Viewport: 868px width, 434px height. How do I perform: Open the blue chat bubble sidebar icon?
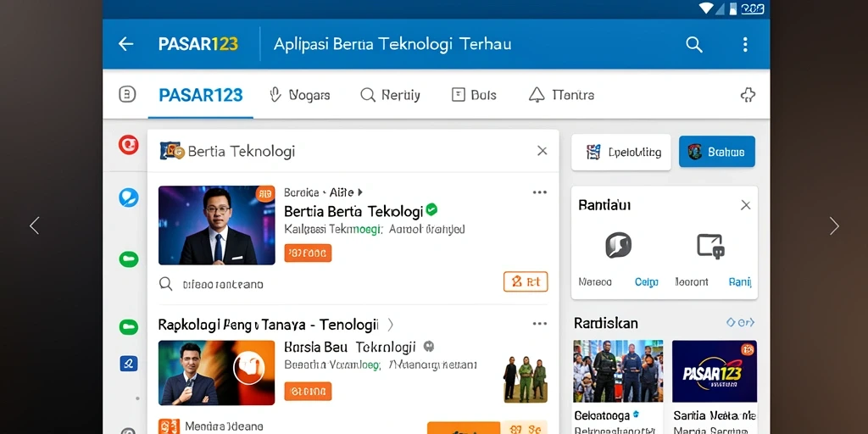pyautogui.click(x=129, y=198)
